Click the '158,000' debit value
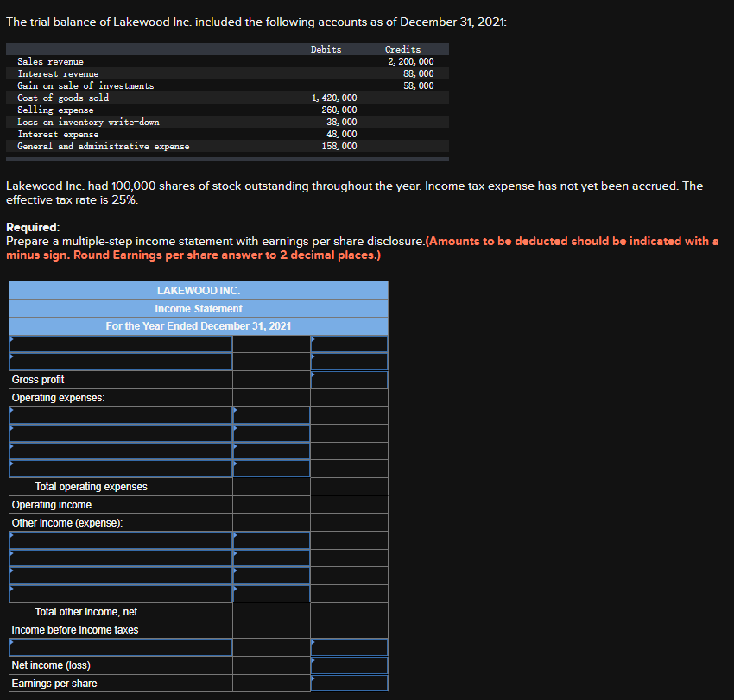Screen dimensions: 734x700 [339, 147]
